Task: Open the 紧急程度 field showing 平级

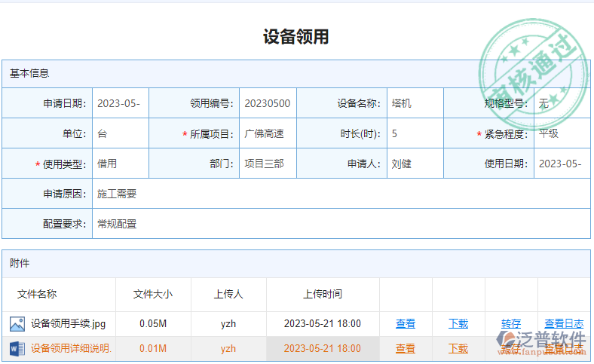Action: click(561, 134)
